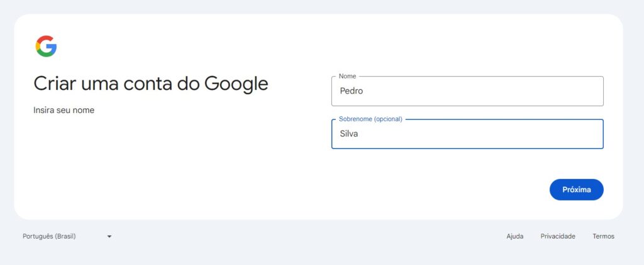
Task: Click the floating 'Sobrenome (opcional)' label
Action: 370,119
